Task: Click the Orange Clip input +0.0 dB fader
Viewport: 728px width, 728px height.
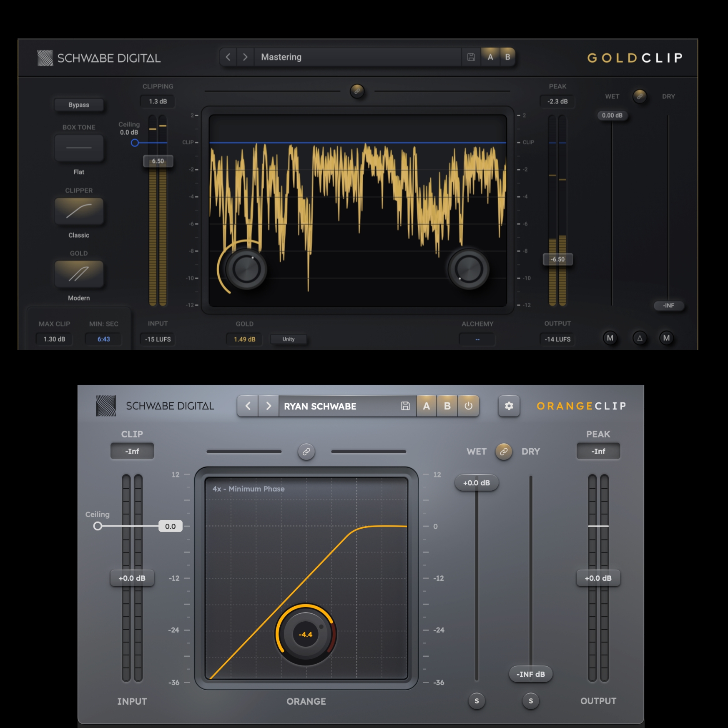Action: coord(132,578)
